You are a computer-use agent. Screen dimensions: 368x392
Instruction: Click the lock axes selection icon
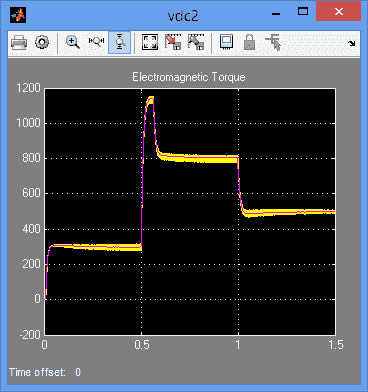pos(249,42)
